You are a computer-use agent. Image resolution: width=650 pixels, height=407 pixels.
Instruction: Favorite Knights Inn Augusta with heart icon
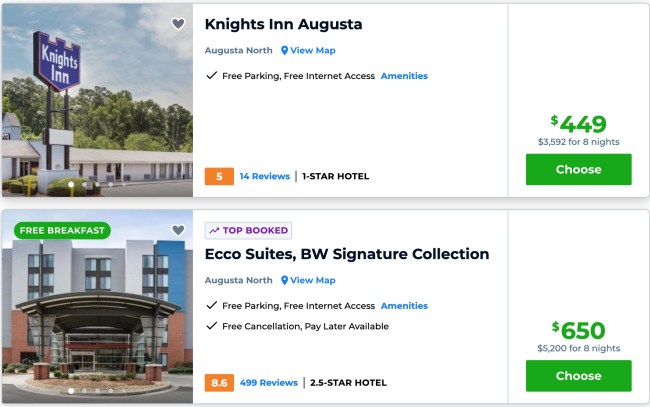coord(178,24)
